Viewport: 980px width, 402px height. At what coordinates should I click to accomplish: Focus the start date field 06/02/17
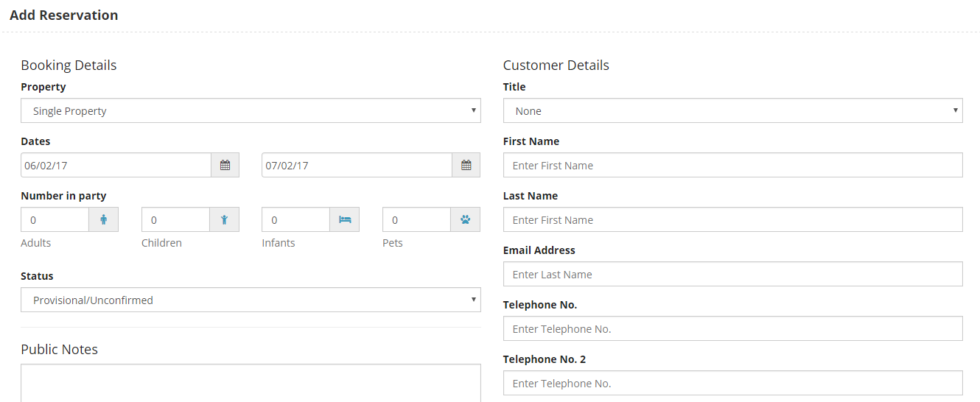click(116, 165)
